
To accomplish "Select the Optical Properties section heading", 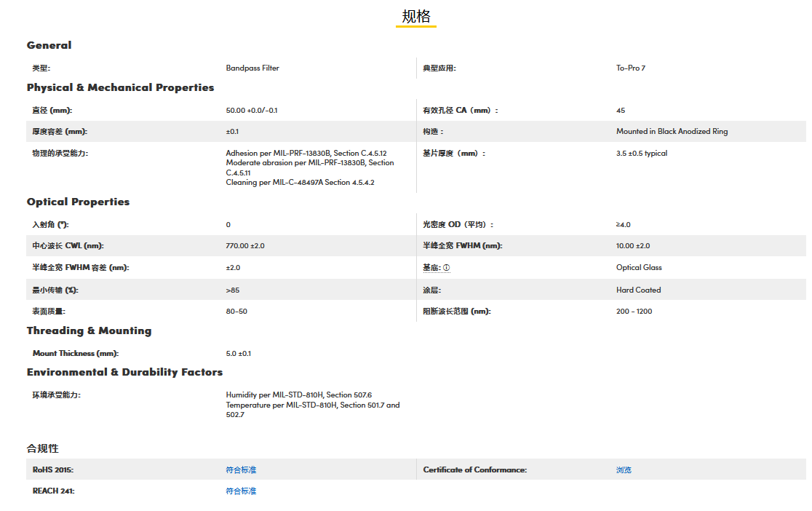I will (x=78, y=202).
